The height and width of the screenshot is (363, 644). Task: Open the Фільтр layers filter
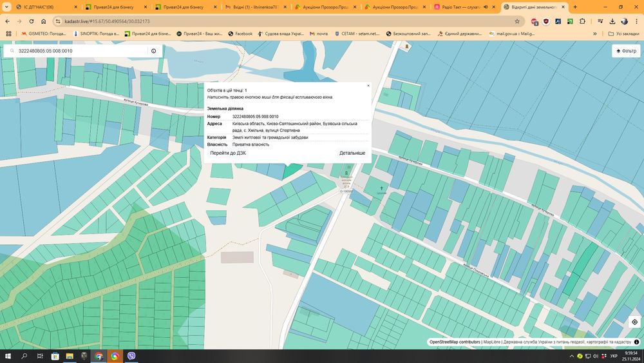pyautogui.click(x=626, y=51)
